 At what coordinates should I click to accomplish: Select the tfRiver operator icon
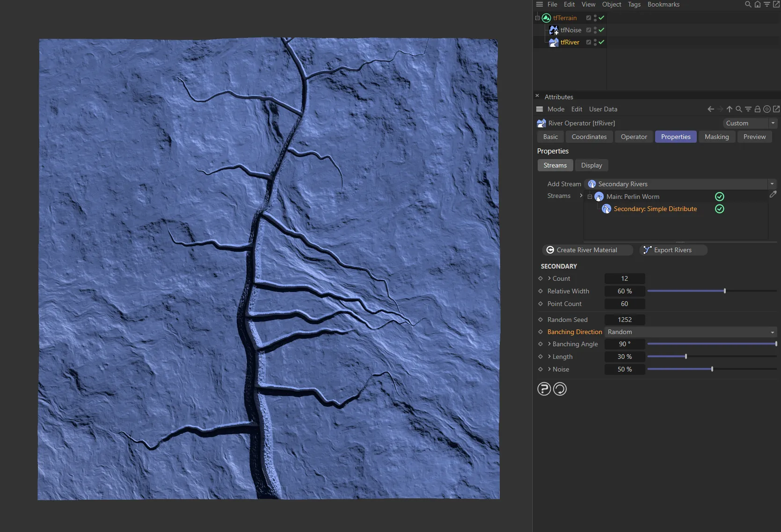pos(554,42)
